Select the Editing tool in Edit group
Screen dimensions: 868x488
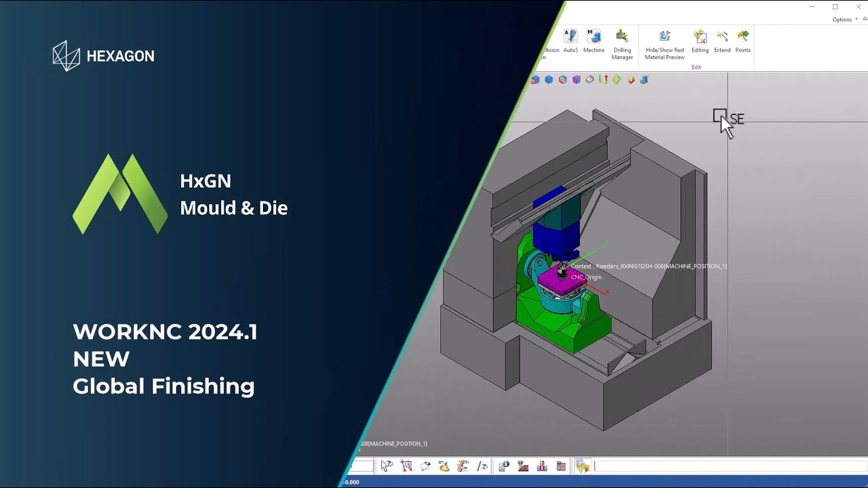700,41
